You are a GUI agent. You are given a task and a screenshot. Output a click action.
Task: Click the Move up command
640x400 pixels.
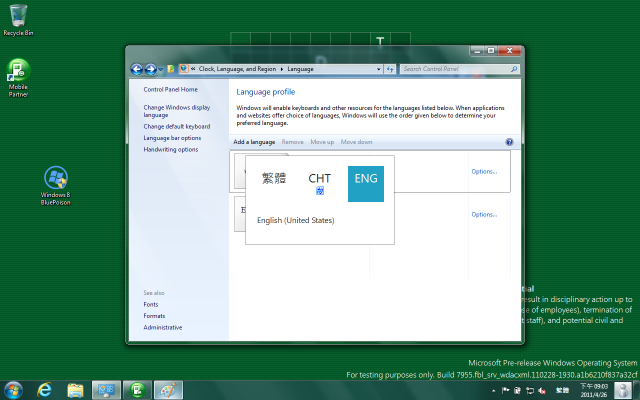tap(322, 142)
